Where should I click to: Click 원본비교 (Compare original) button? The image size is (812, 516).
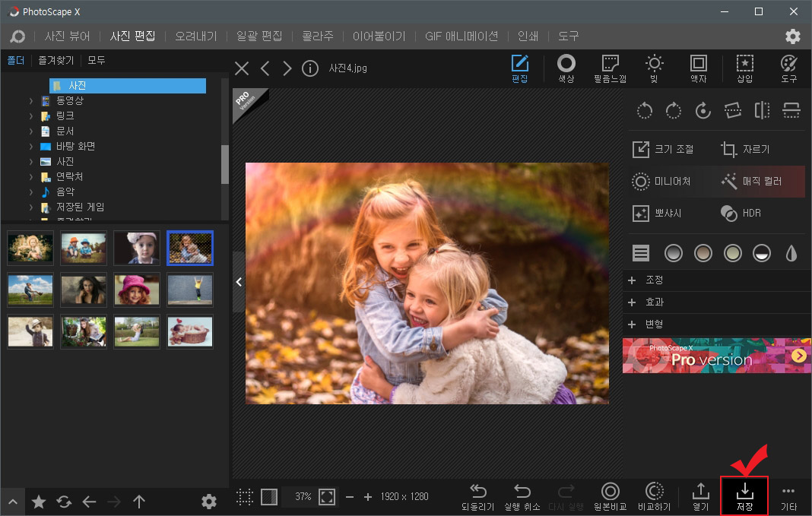point(610,496)
